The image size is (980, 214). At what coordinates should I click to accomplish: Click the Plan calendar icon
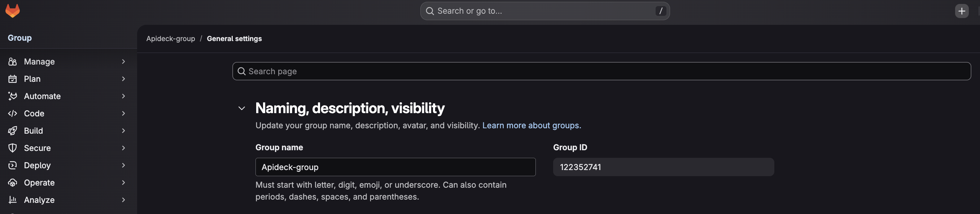13,79
